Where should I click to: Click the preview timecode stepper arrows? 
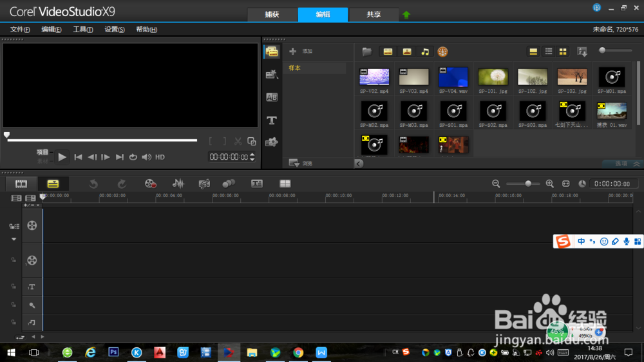coord(252,157)
